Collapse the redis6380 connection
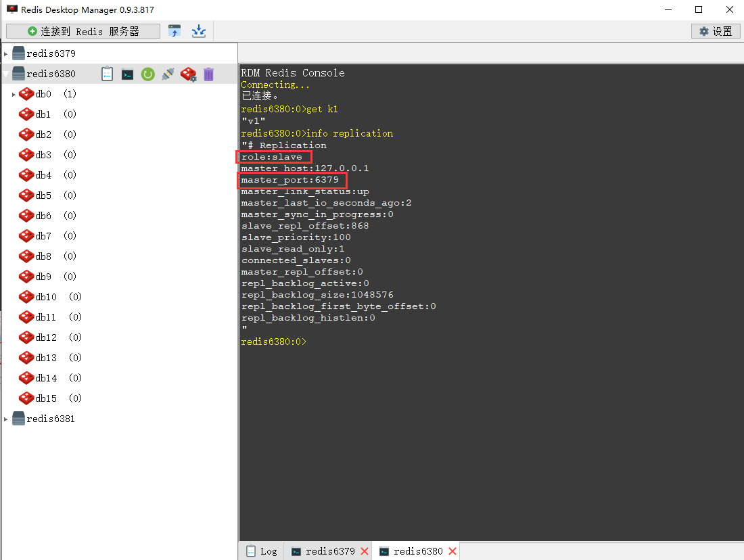Viewport: 744px width, 560px height. [x=5, y=74]
